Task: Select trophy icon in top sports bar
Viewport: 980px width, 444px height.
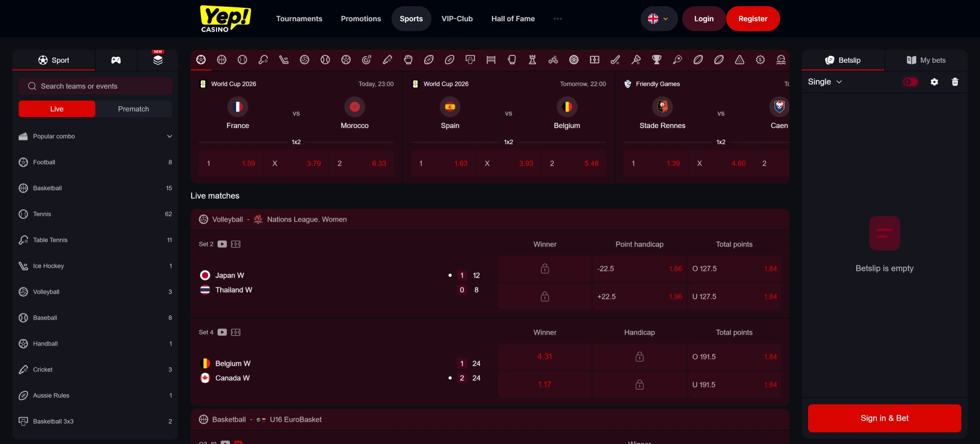Action: (x=657, y=60)
